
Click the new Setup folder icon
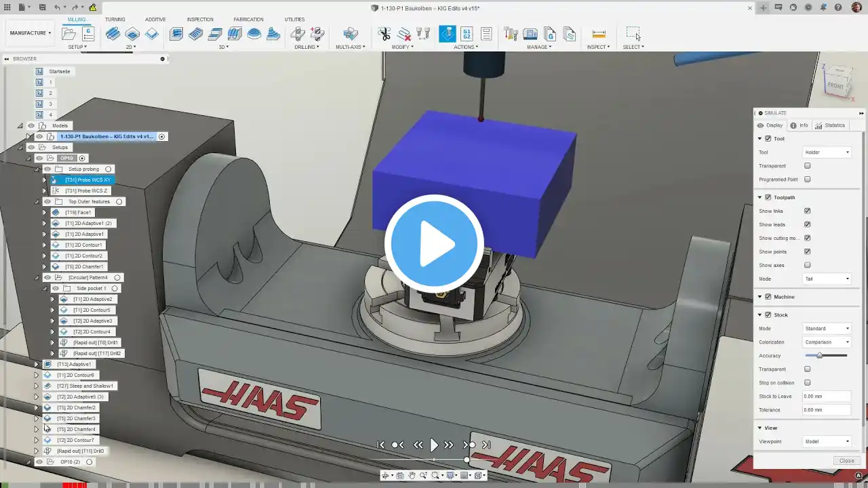tap(70, 34)
